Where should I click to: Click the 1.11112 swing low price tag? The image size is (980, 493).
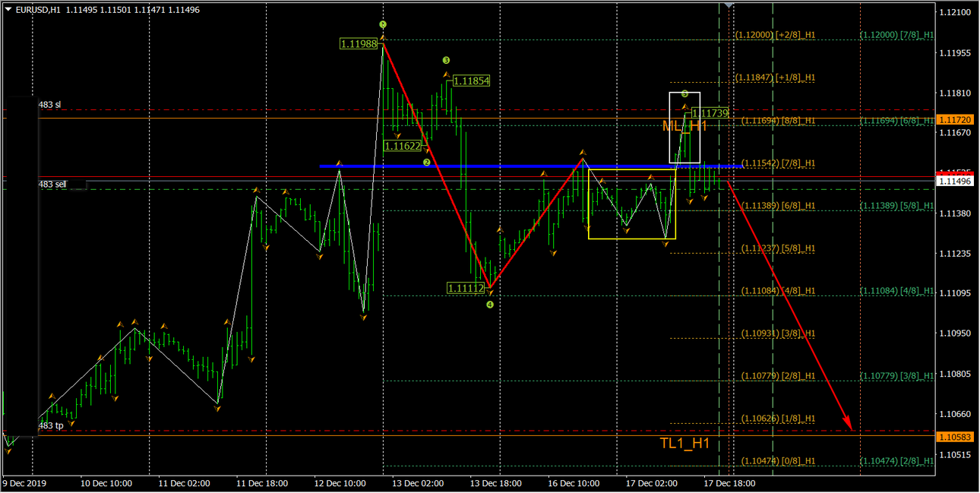[466, 288]
